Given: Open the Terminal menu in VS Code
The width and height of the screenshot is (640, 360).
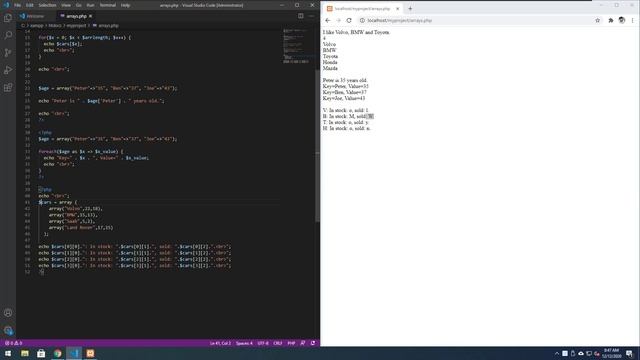Looking at the screenshot, I should pos(108,5).
